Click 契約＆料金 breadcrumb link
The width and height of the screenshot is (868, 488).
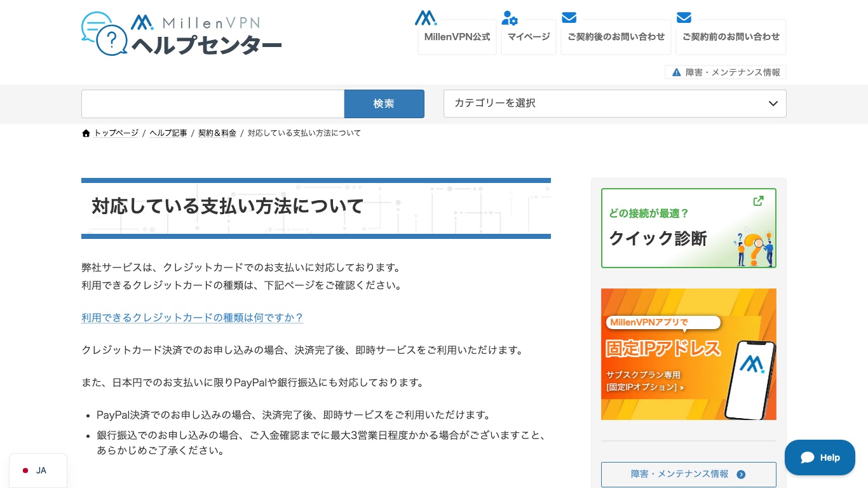[x=217, y=133]
